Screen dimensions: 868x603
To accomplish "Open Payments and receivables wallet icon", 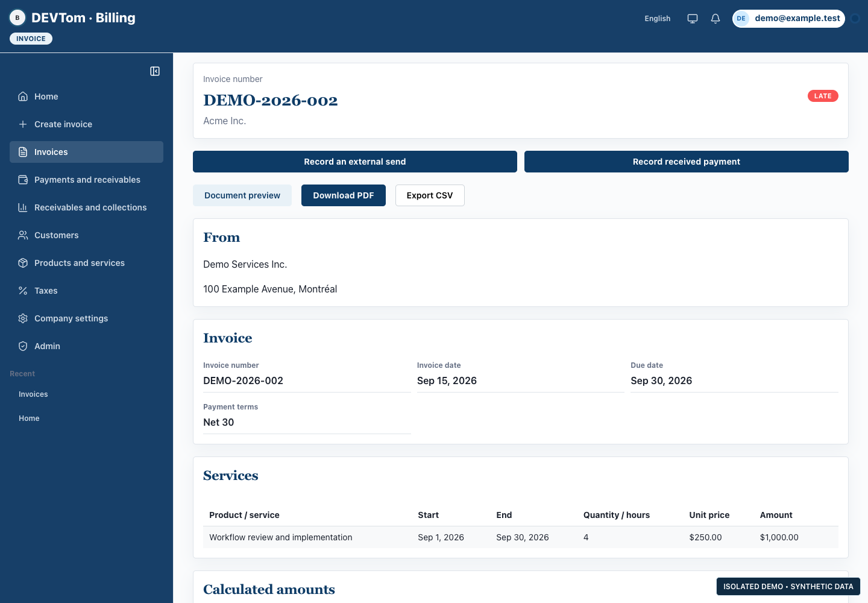I will pos(23,180).
